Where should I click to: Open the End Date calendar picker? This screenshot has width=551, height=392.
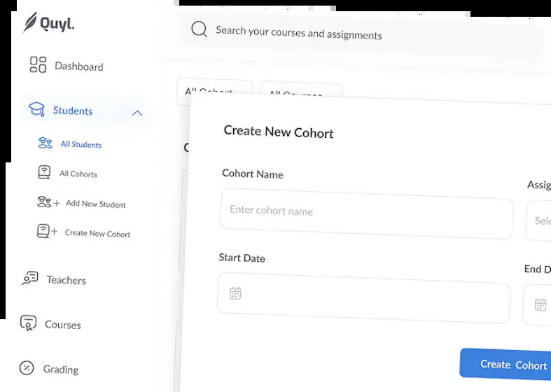pos(540,304)
